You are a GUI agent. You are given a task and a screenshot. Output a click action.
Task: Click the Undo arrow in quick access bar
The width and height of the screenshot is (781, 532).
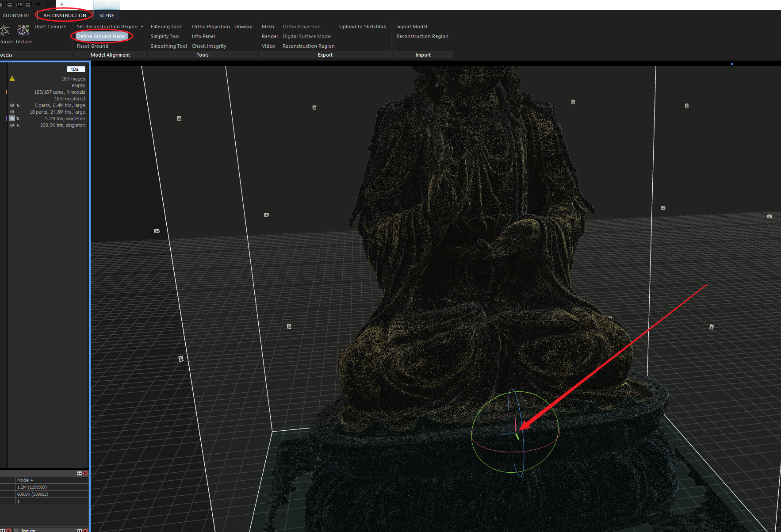(38, 4)
